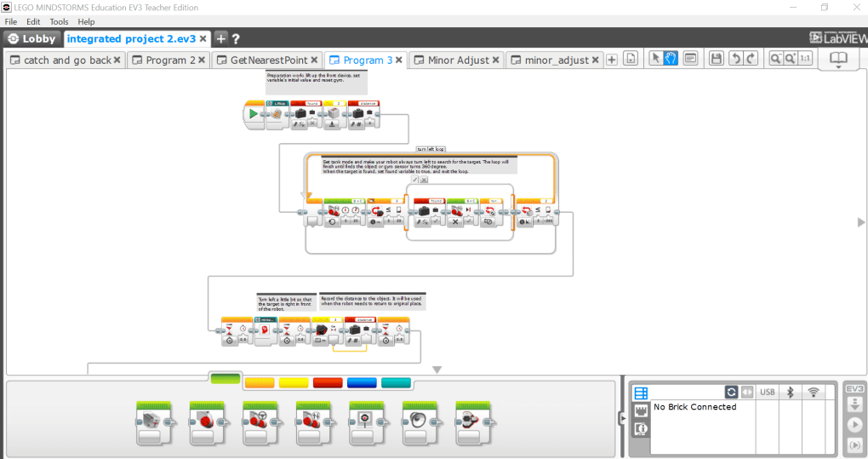The image size is (868, 459).
Task: Add a new program with plus button
Action: coord(611,60)
